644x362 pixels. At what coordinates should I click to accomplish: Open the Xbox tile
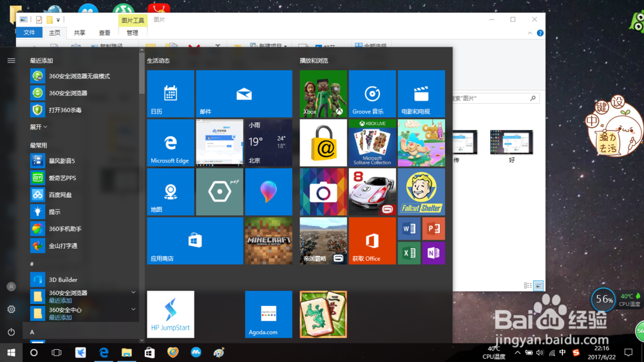point(323,93)
